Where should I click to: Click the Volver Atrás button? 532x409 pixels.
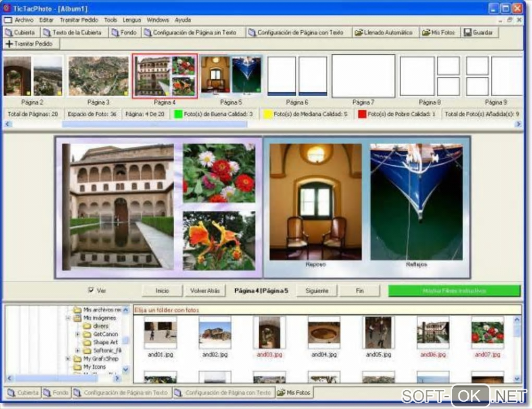click(205, 291)
